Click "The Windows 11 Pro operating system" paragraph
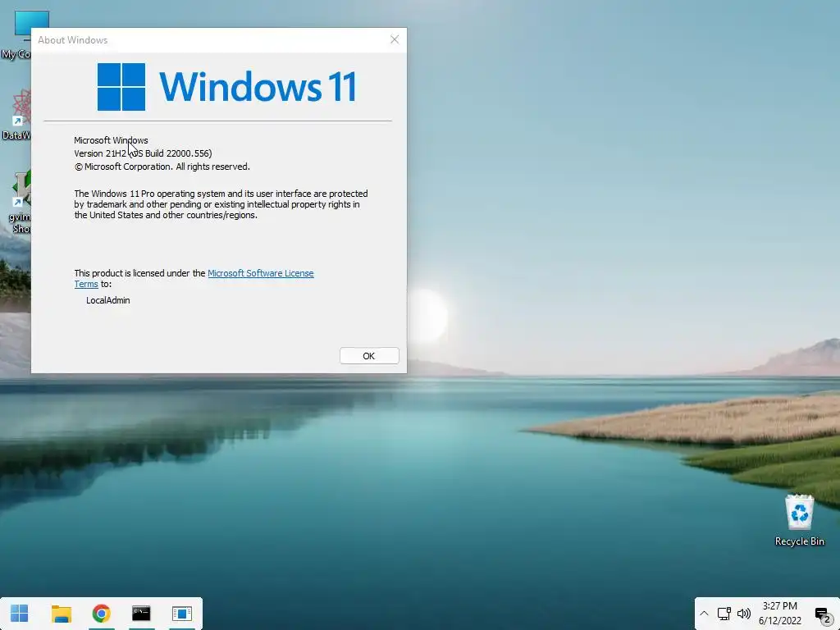This screenshot has width=840, height=630. 221,204
